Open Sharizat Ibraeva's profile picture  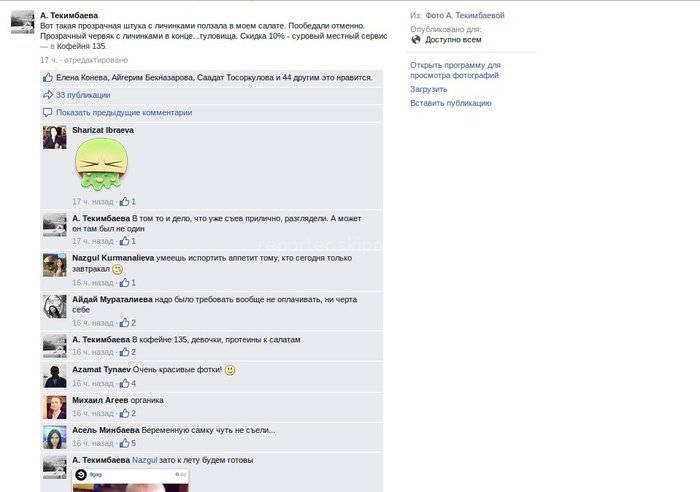54,137
